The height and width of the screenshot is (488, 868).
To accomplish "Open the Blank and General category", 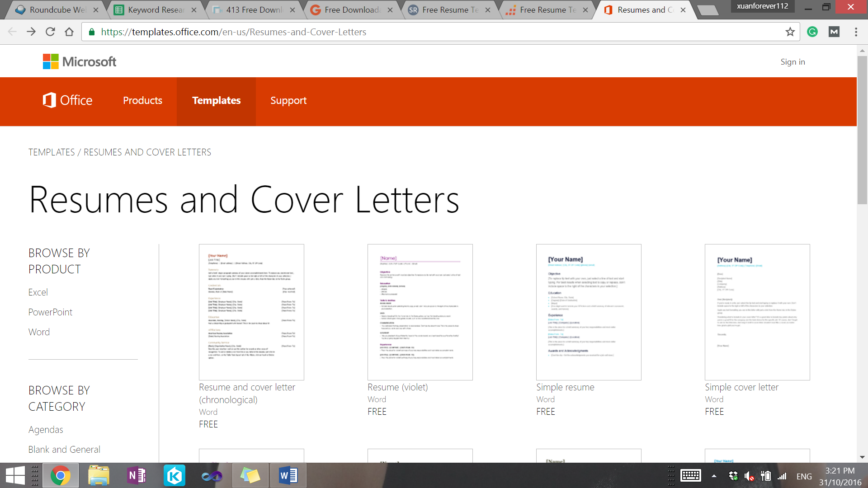I will 64,450.
